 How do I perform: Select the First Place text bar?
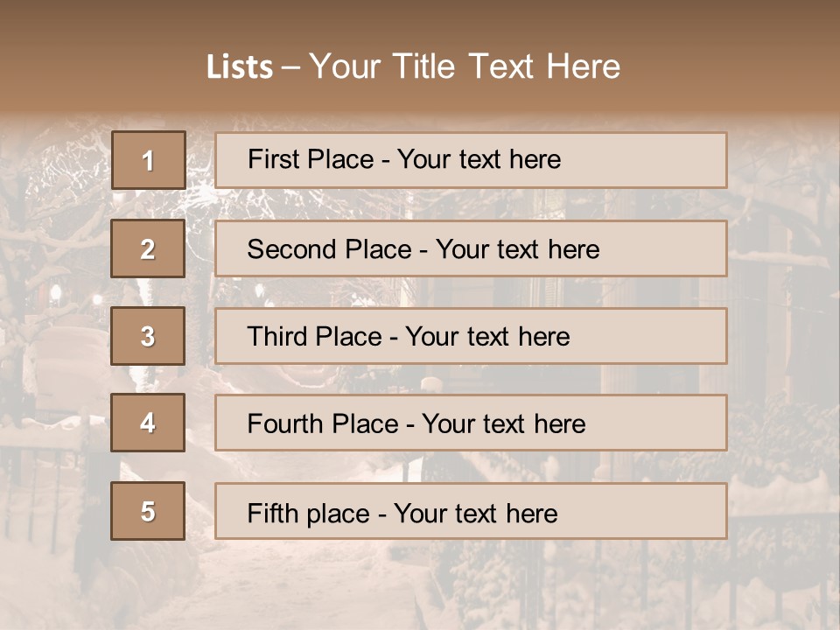tap(471, 160)
